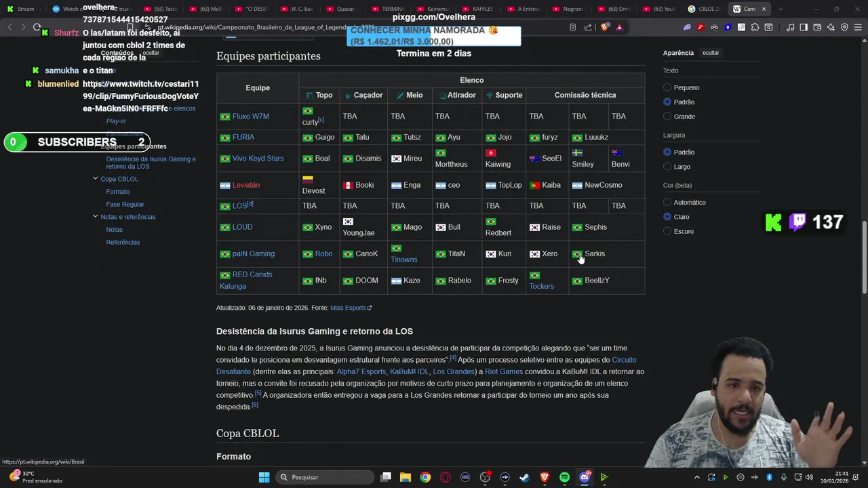868x488 pixels.
Task: Open the Mais Esports source link
Action: click(x=351, y=308)
